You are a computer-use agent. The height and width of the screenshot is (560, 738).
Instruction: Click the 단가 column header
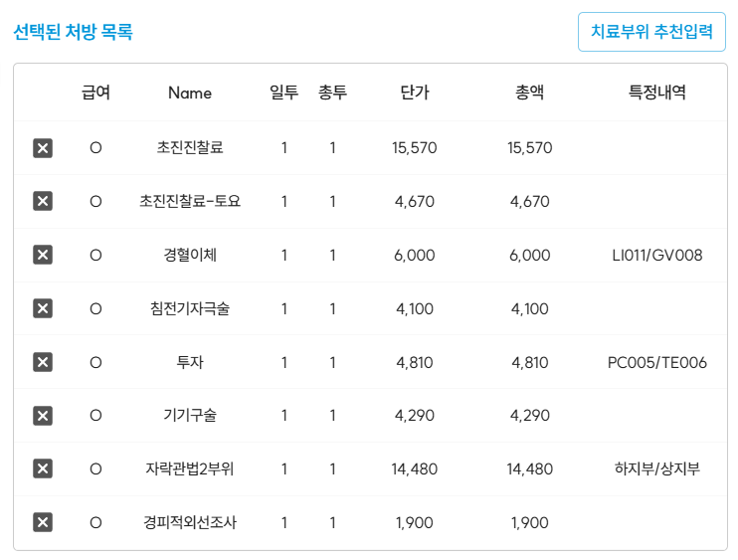tap(414, 93)
